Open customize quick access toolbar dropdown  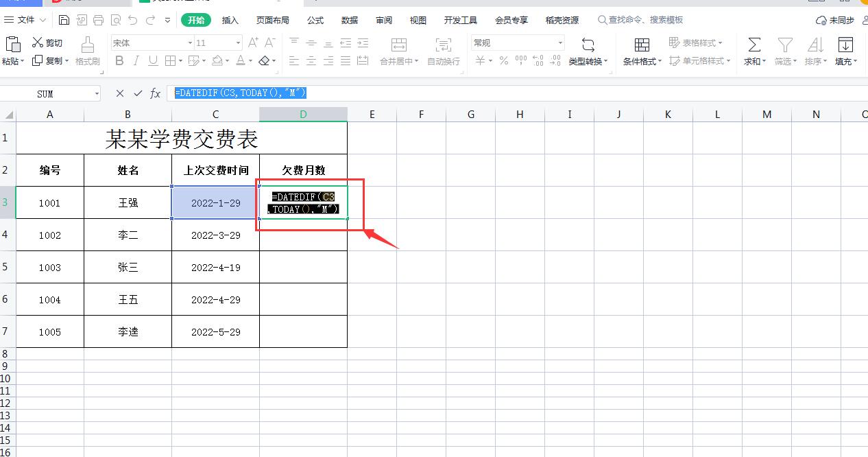pyautogui.click(x=168, y=21)
